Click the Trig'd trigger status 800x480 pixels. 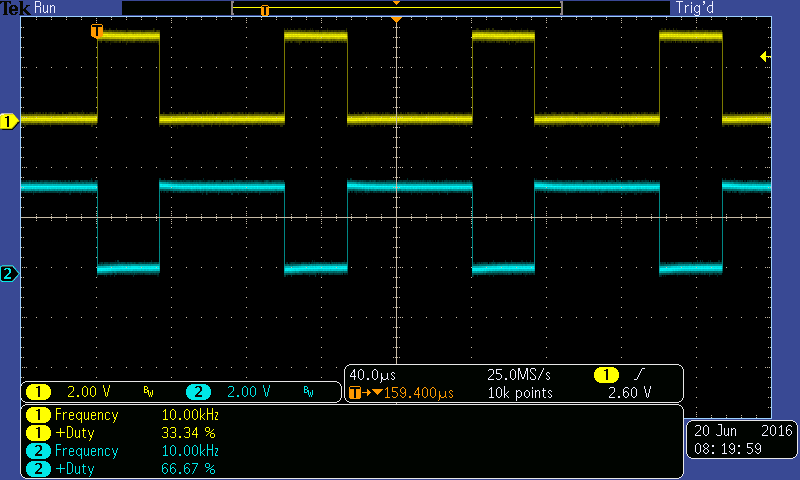pos(695,8)
